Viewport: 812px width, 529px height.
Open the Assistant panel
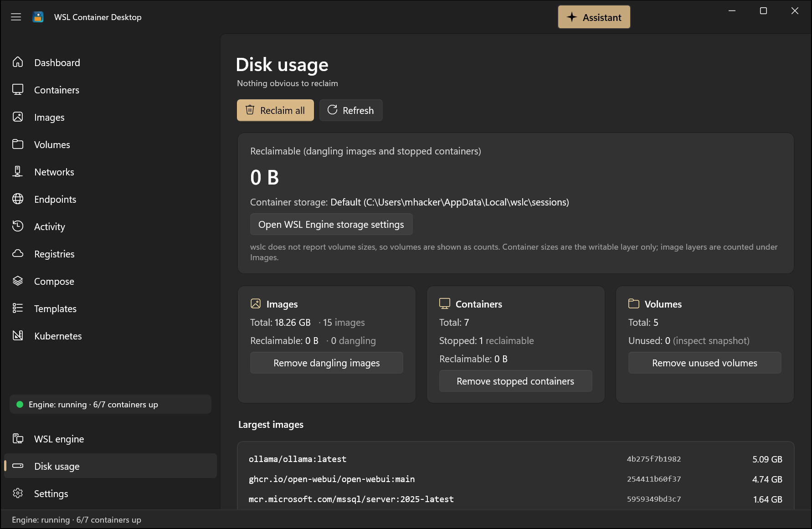[x=594, y=17]
